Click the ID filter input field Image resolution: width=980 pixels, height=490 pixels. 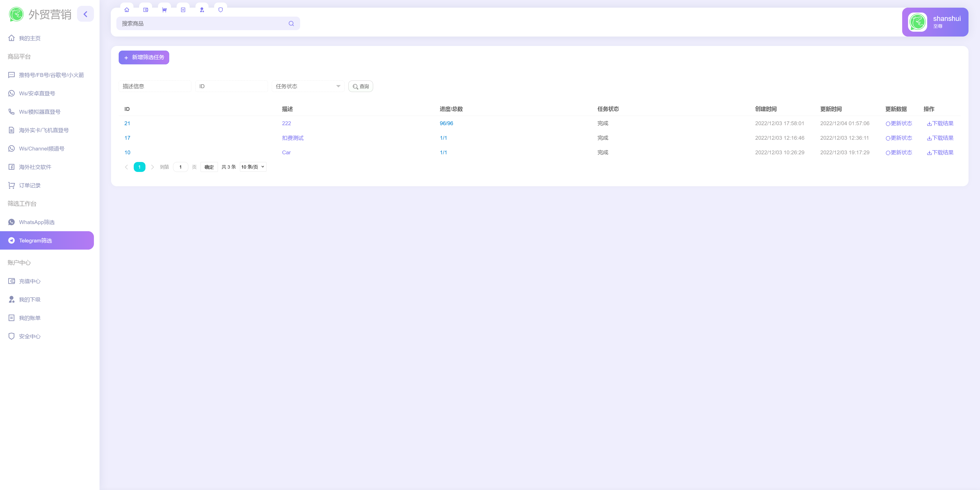[x=231, y=86]
